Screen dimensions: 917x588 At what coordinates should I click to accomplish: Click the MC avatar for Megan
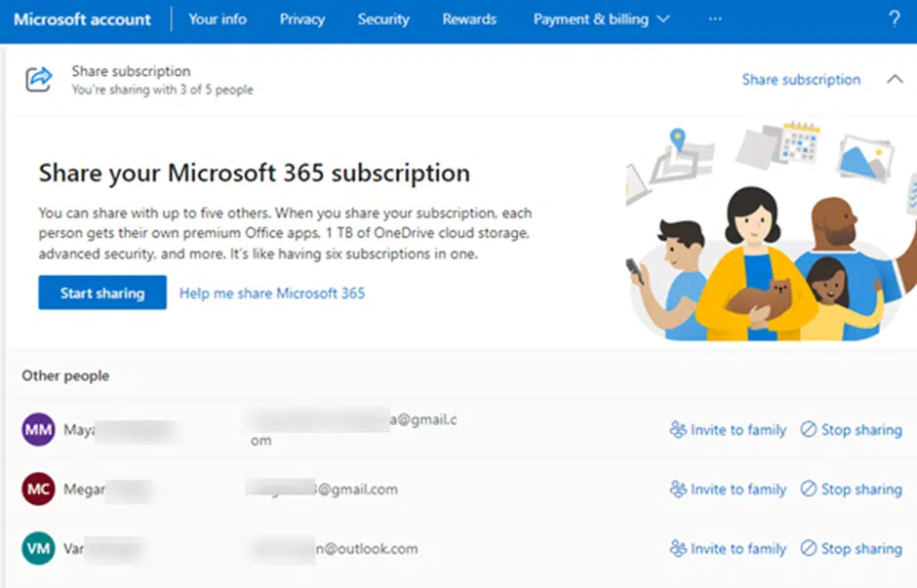[39, 489]
